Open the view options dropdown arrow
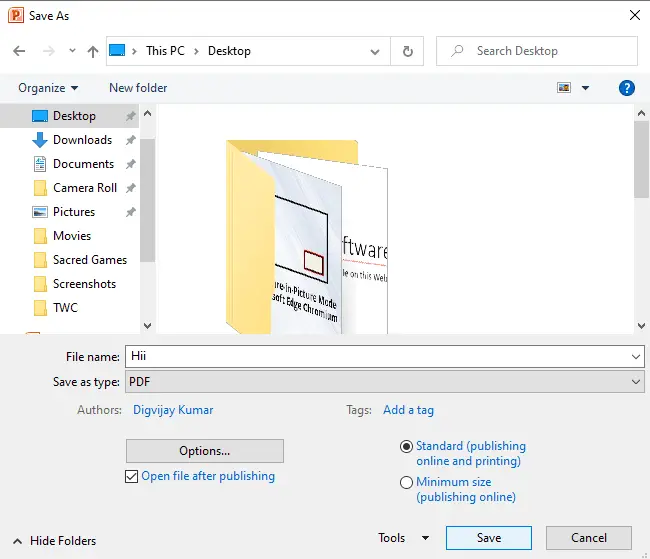 [x=585, y=88]
